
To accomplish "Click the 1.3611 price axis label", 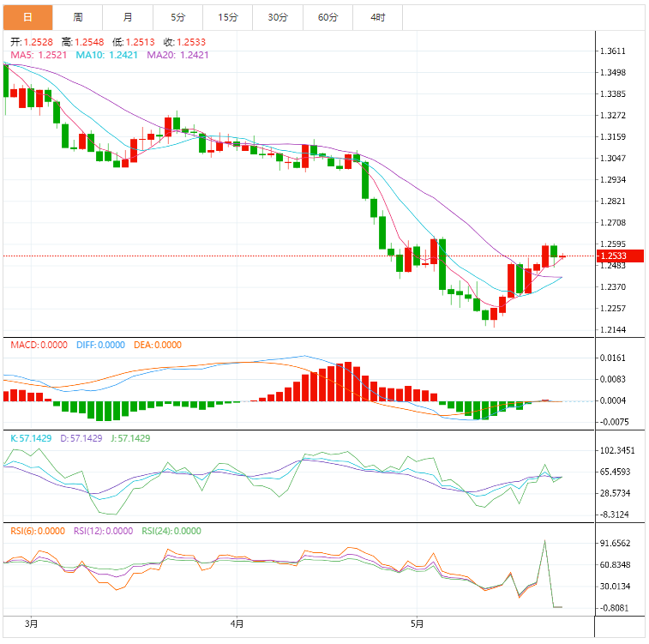I will coord(613,51).
